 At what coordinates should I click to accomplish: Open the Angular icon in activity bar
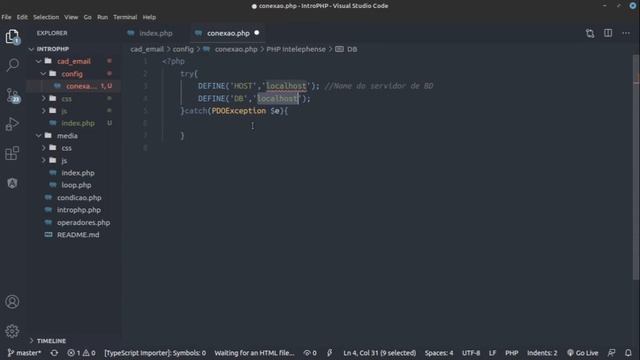(x=12, y=183)
